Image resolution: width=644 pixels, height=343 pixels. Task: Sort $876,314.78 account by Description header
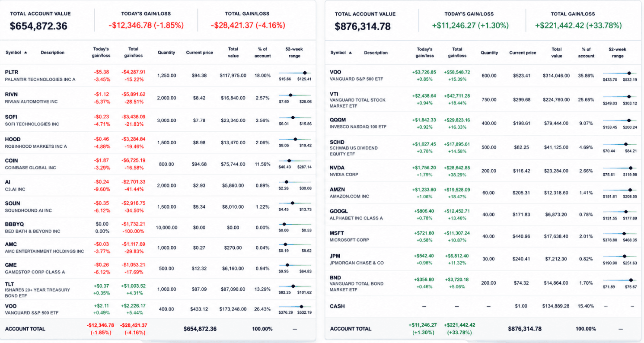tap(376, 53)
